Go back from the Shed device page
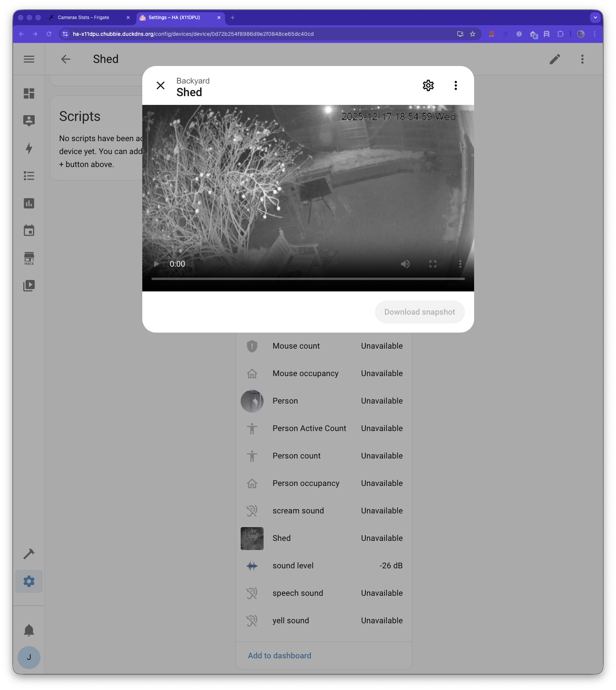 tap(66, 59)
